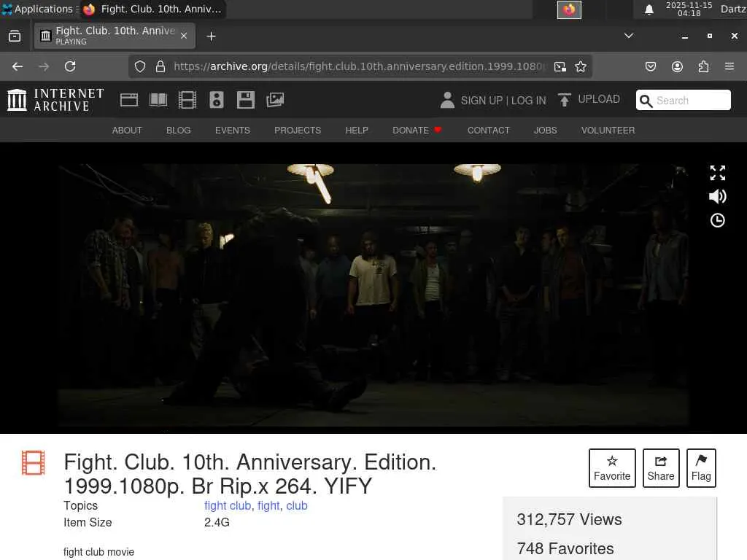This screenshot has height=560, width=747.
Task: Go back to previous page
Action: click(x=18, y=66)
